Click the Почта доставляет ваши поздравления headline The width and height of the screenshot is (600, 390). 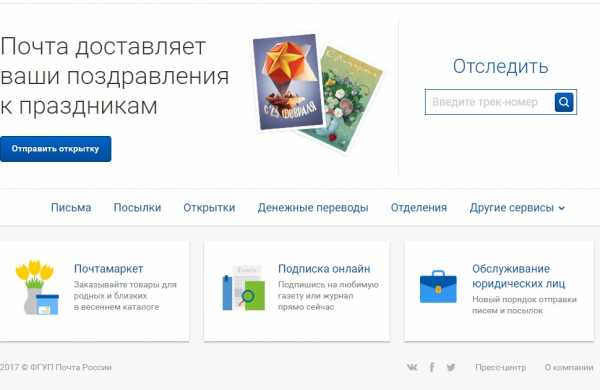click(x=115, y=76)
